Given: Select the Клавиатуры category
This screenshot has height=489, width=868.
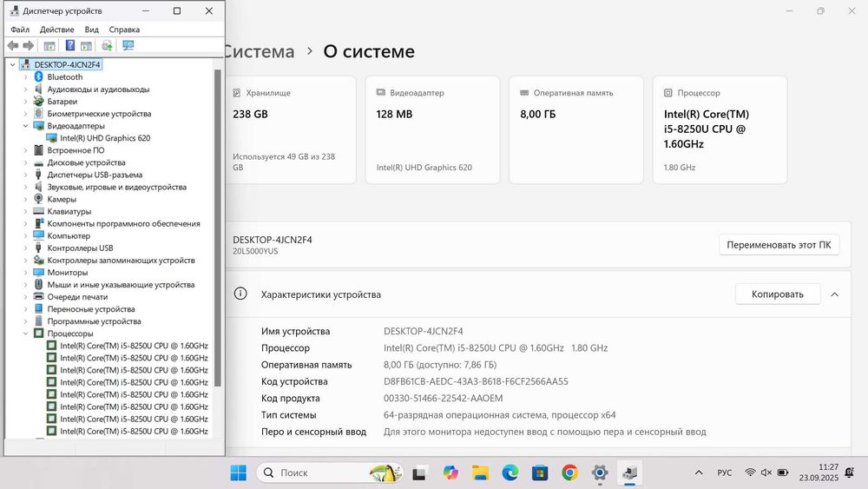Looking at the screenshot, I should point(69,211).
